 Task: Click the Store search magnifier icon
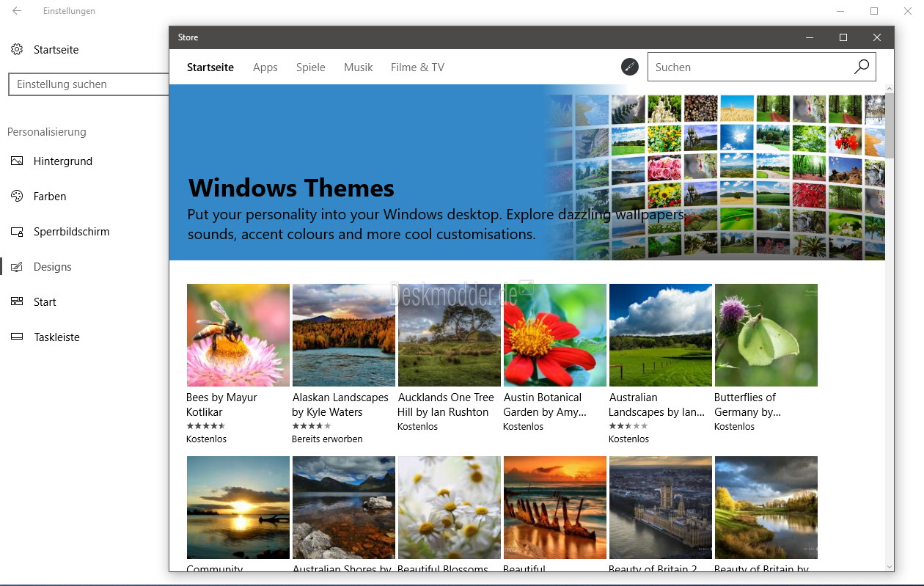click(x=862, y=67)
